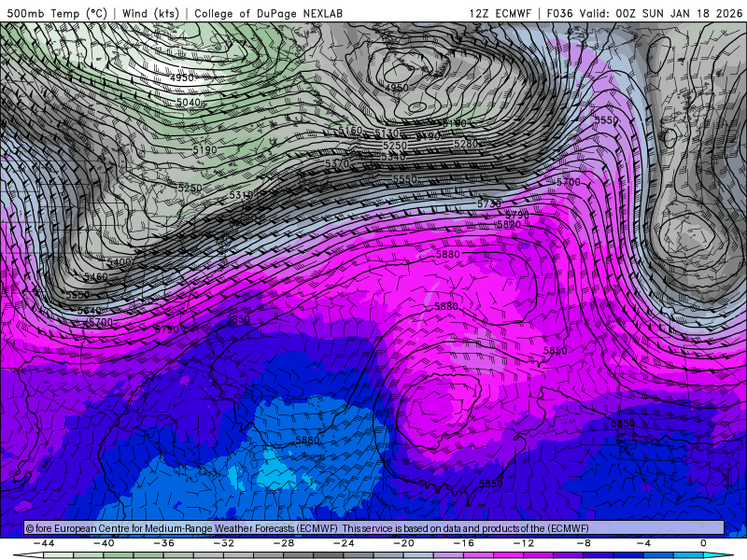Click the '12Z ECMWF' model run label

click(x=500, y=13)
